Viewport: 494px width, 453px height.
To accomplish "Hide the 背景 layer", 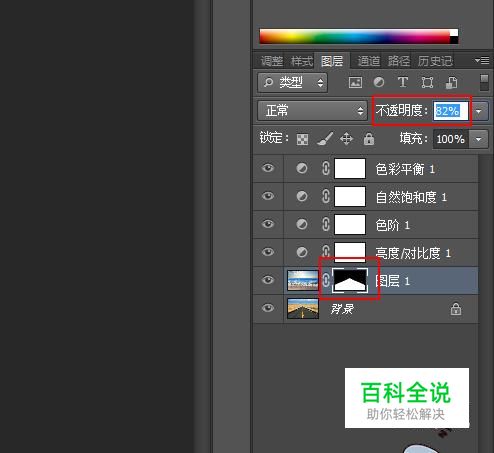I will (268, 308).
